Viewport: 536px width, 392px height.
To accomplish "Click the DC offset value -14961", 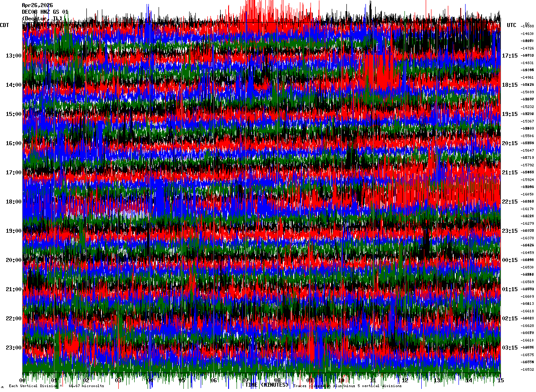I will [x=527, y=77].
